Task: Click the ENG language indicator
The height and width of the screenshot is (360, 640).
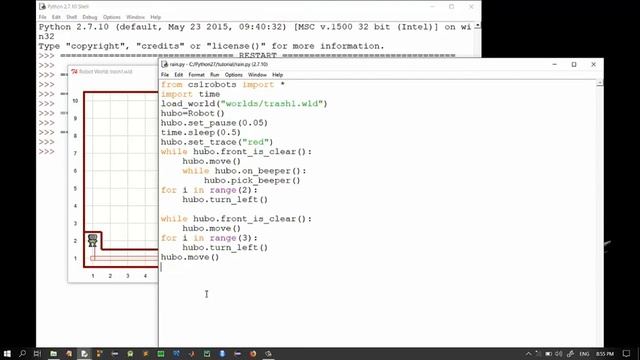Action: pyautogui.click(x=584, y=354)
